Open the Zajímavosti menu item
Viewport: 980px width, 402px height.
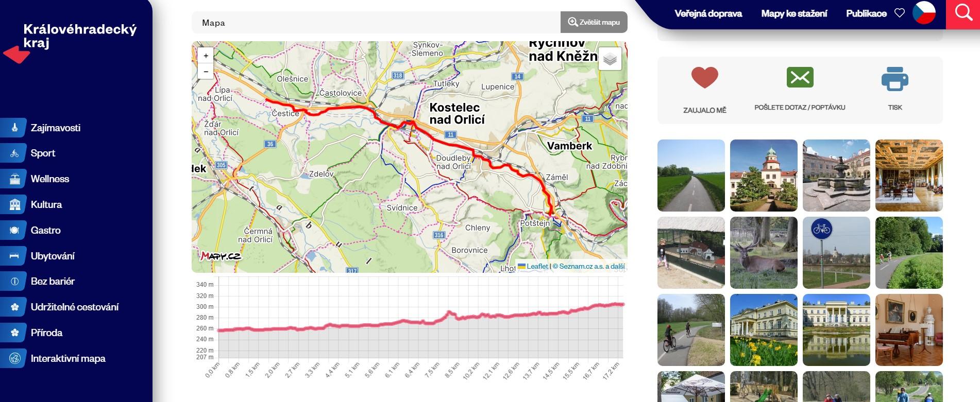56,128
